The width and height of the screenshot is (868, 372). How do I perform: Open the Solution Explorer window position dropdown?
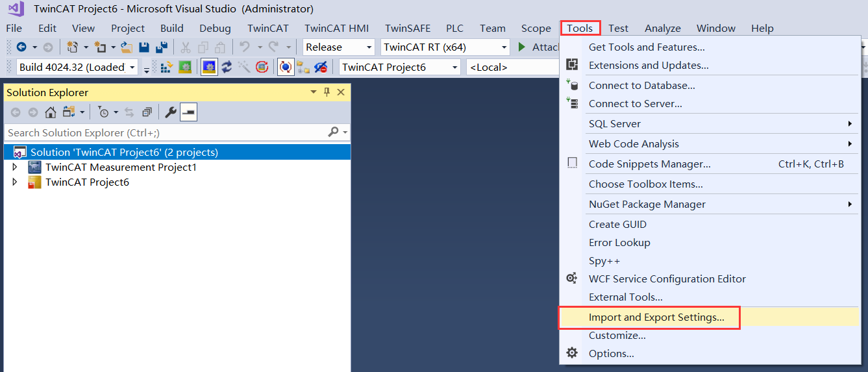point(313,92)
